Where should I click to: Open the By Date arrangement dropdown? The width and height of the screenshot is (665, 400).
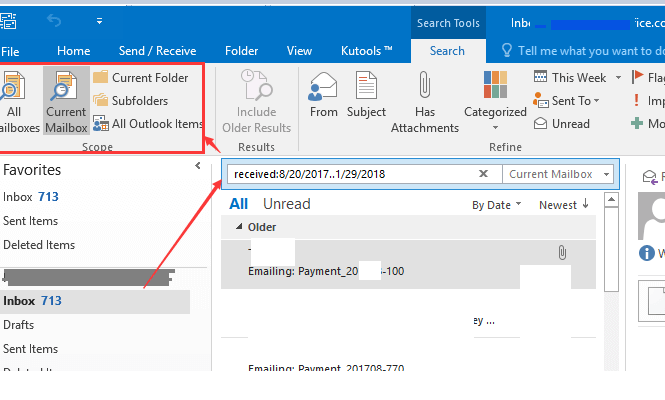tap(497, 205)
